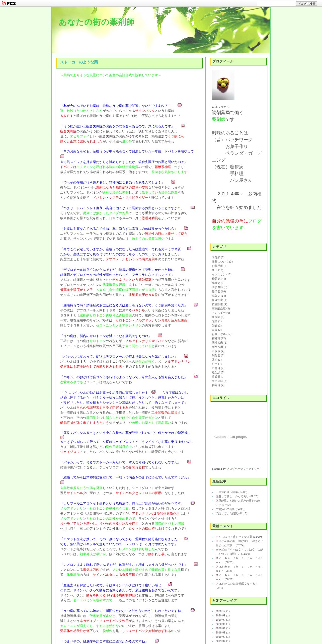Open category インスリン (10)
The height and width of the screenshot is (644, 322).
tap(222, 274)
